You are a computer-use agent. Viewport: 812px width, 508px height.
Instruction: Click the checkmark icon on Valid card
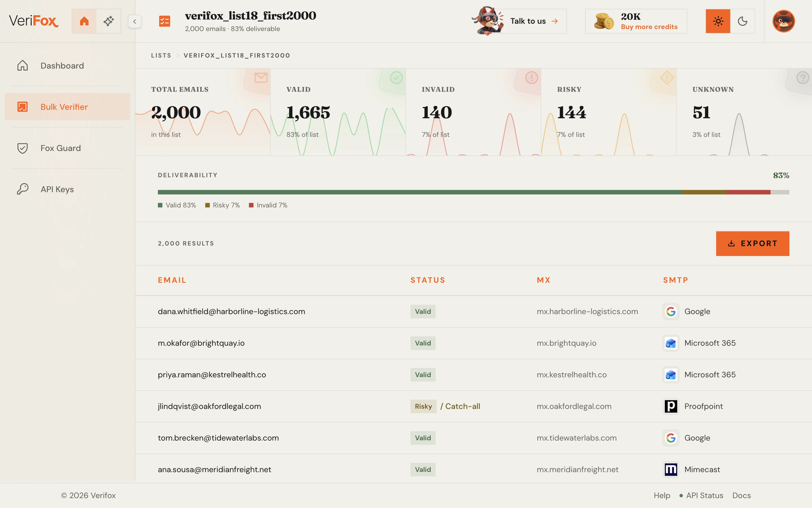396,78
